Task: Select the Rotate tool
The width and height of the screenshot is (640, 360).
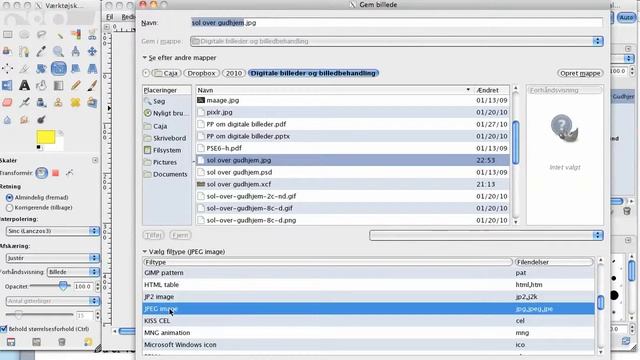Action: pos(41,69)
